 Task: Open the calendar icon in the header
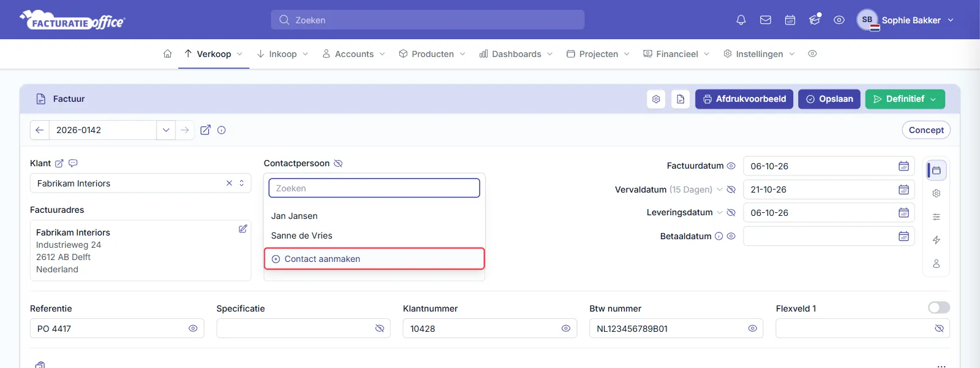point(790,20)
